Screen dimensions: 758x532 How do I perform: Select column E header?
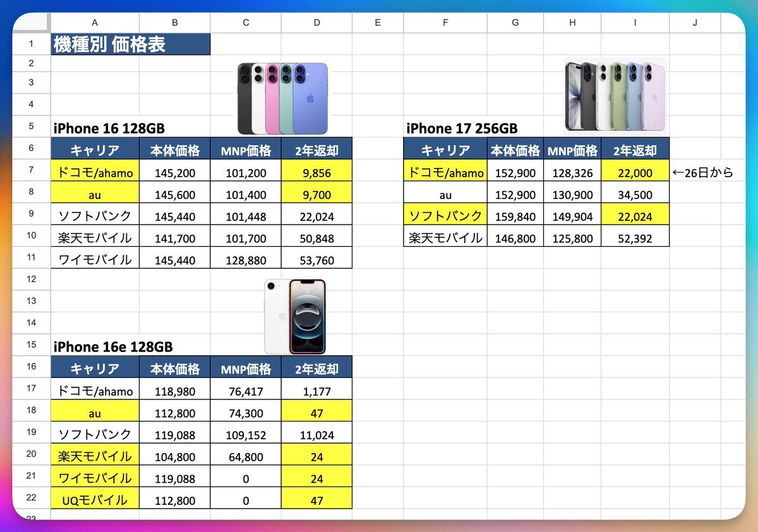point(378,22)
